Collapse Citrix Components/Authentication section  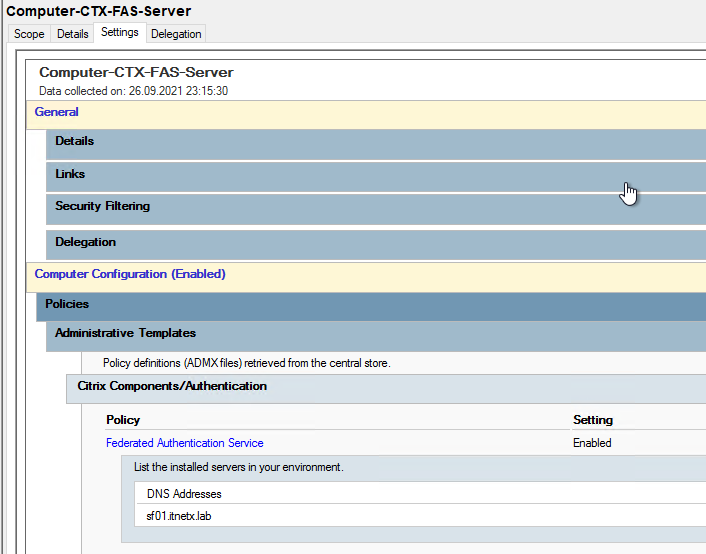point(386,389)
